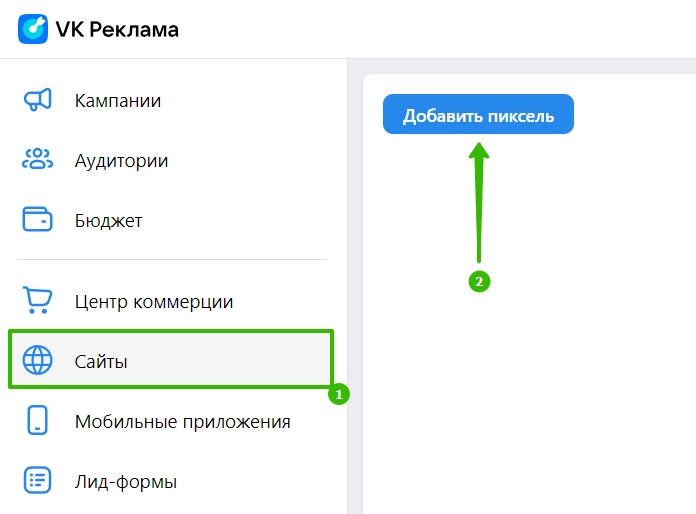The width and height of the screenshot is (696, 514).
Task: Select the megaphone icon for Кампании
Action: click(x=37, y=99)
